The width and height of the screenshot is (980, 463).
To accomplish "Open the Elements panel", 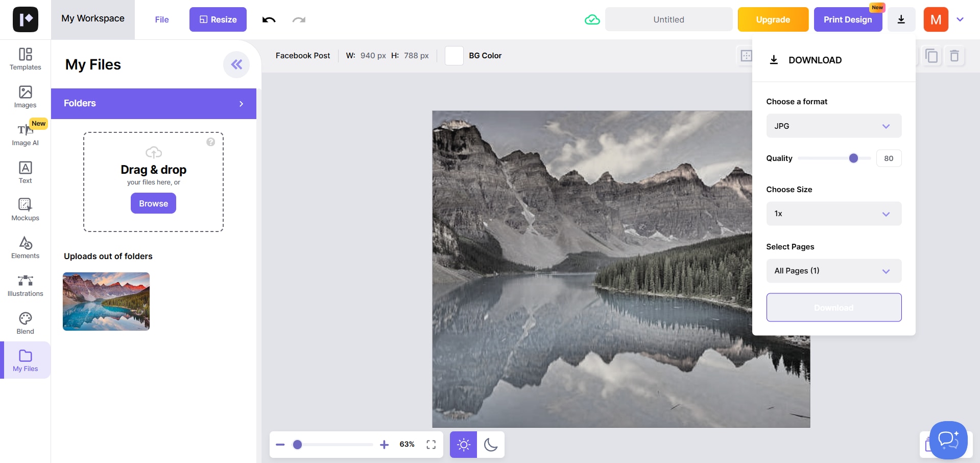I will pyautogui.click(x=26, y=247).
